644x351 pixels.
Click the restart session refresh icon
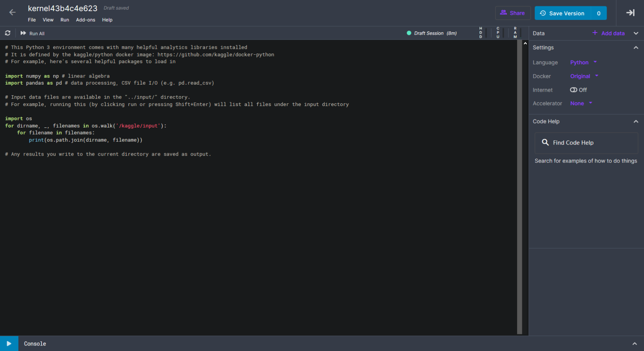(8, 33)
